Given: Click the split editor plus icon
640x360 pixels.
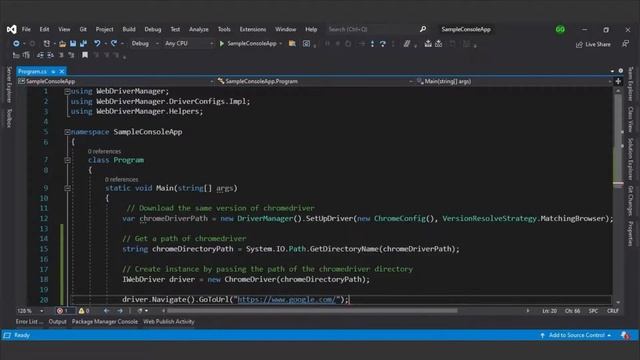Looking at the screenshot, I should click(618, 81).
